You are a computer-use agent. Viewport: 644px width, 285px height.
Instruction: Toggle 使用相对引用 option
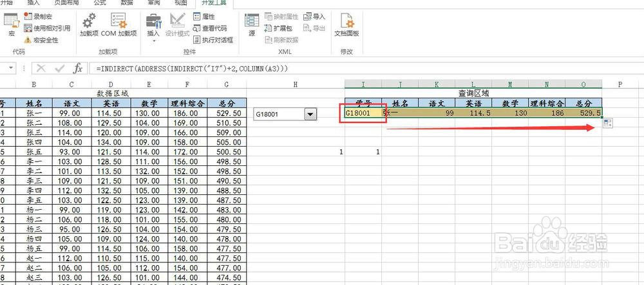point(47,28)
